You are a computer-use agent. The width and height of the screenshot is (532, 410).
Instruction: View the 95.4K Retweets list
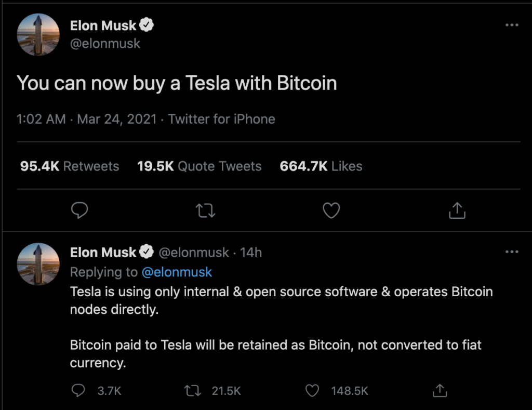point(70,166)
